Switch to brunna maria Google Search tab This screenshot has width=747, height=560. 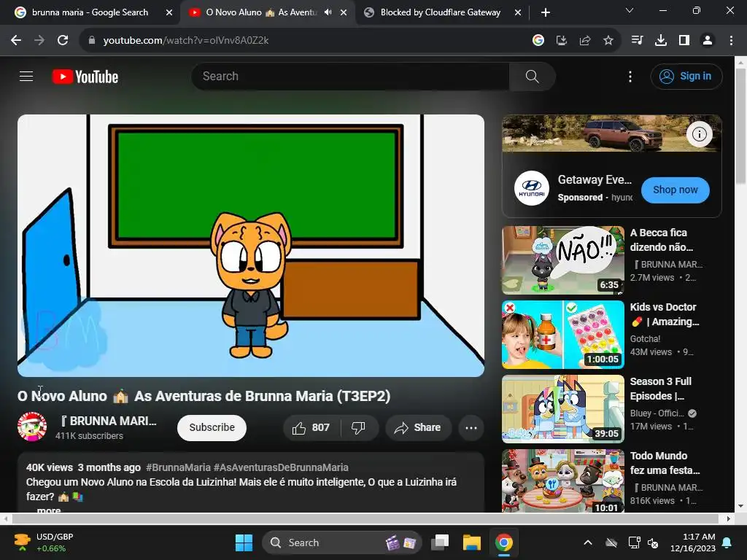point(90,12)
